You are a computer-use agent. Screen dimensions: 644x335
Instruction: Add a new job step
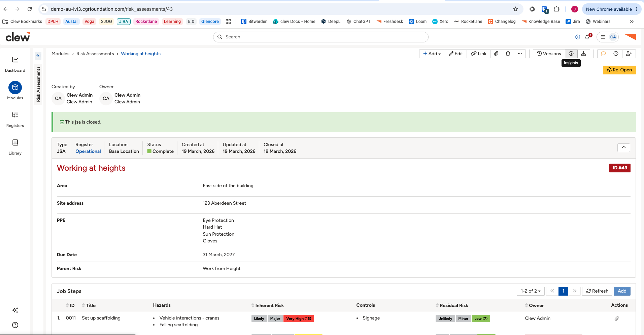pos(622,291)
